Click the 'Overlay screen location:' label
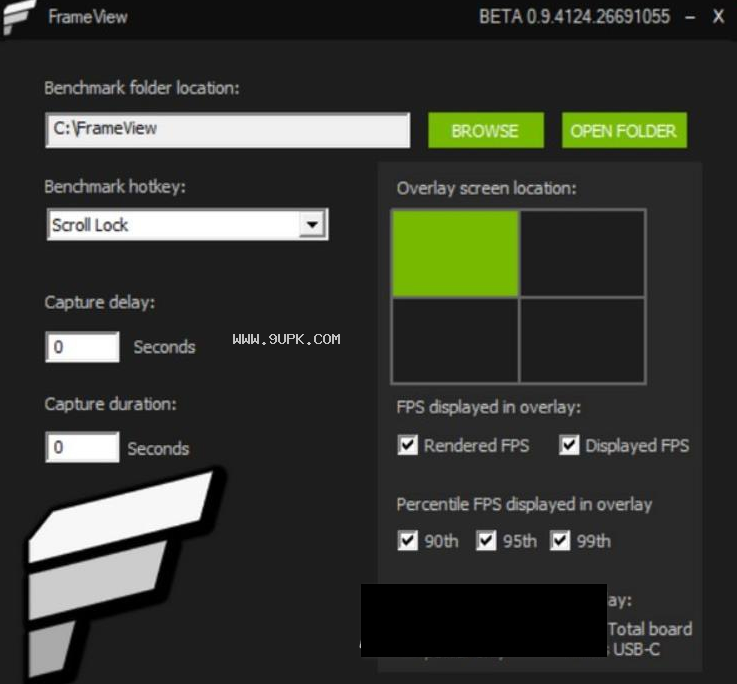737x684 pixels. tap(486, 189)
